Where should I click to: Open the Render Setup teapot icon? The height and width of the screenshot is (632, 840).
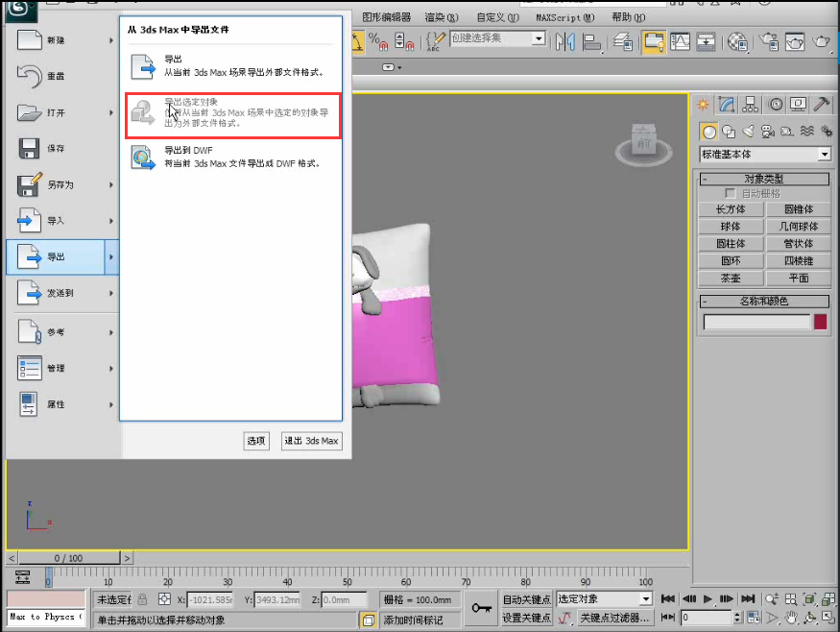(x=769, y=42)
